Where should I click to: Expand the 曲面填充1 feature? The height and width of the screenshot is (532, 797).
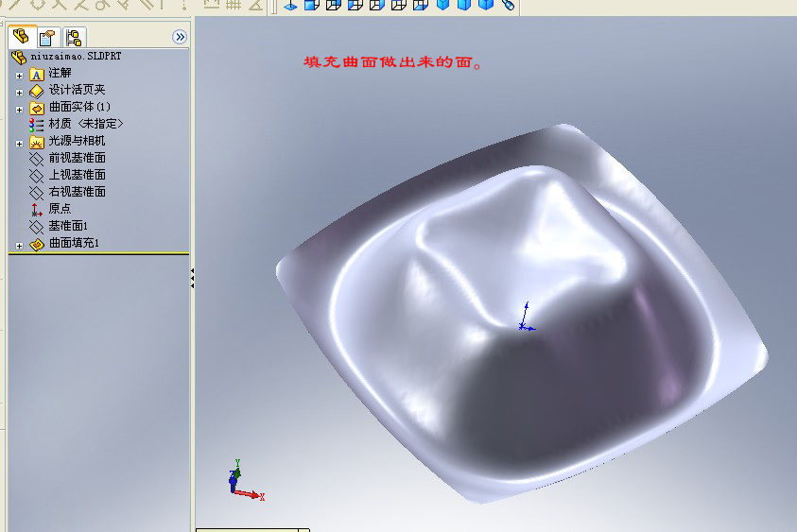pos(19,246)
